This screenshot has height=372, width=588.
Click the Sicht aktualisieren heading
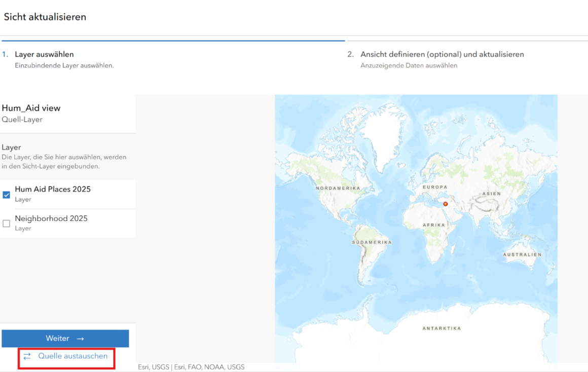tap(45, 17)
